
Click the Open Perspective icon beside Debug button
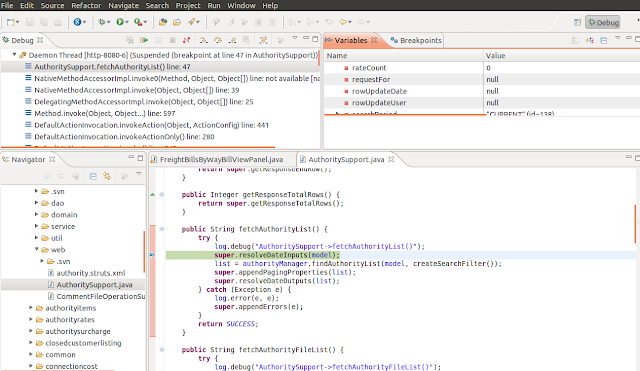coord(577,22)
